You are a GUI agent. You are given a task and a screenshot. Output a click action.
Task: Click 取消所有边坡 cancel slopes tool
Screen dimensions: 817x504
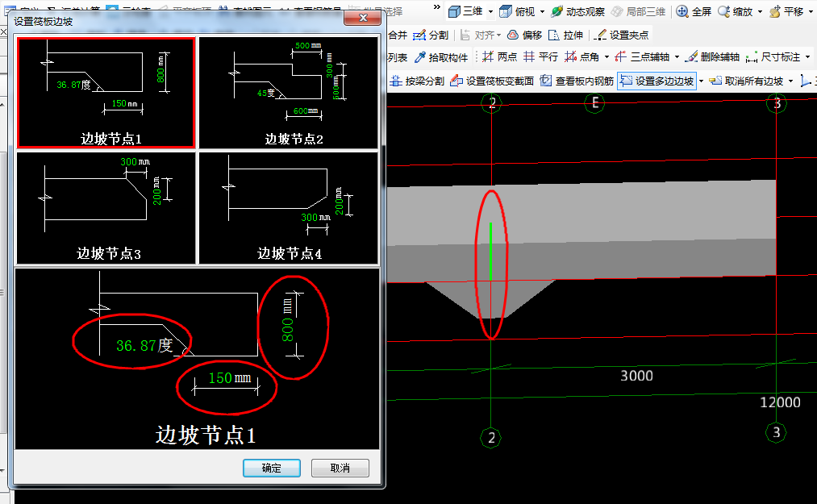[747, 81]
